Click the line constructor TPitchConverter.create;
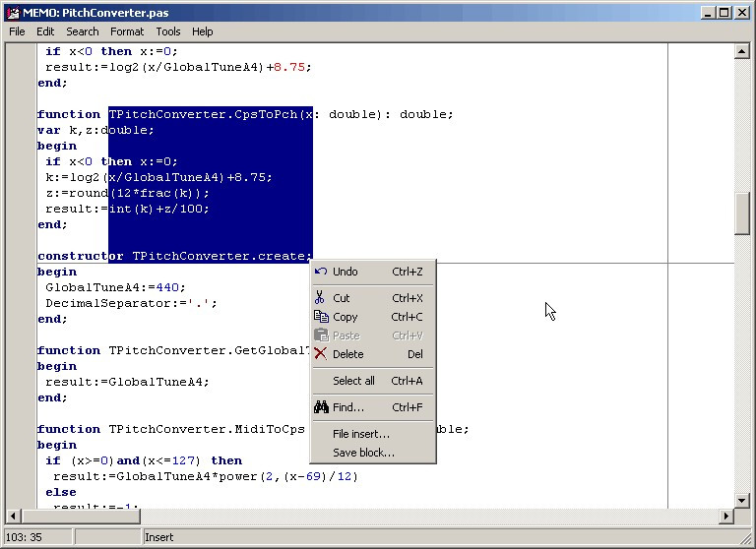The height and width of the screenshot is (549, 756). pos(174,256)
